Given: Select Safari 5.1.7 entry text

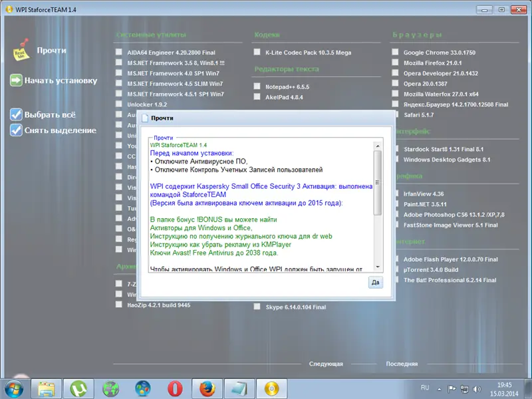Looking at the screenshot, I should 419,115.
